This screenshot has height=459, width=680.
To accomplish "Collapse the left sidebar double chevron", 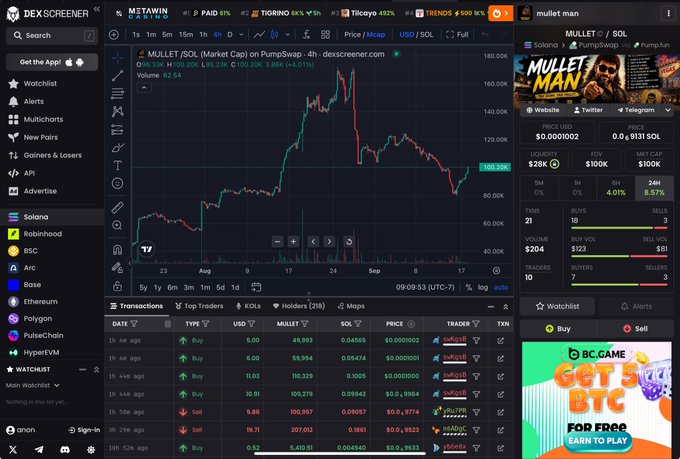I will (x=96, y=9).
